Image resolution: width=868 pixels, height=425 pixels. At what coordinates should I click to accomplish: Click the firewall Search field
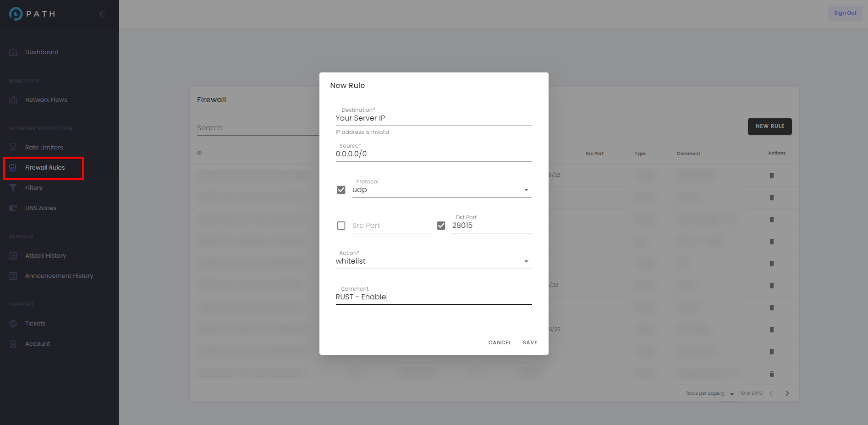point(258,128)
